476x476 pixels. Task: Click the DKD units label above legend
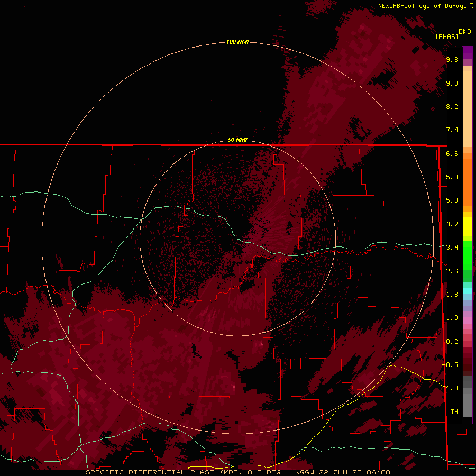click(464, 32)
